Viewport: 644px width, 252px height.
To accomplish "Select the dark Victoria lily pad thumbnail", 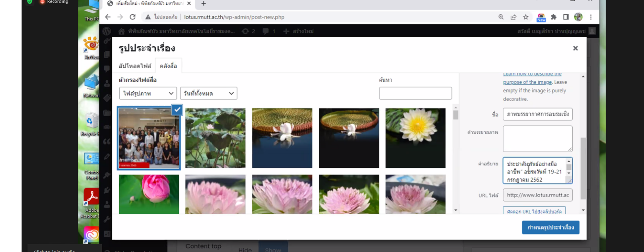I will [349, 138].
